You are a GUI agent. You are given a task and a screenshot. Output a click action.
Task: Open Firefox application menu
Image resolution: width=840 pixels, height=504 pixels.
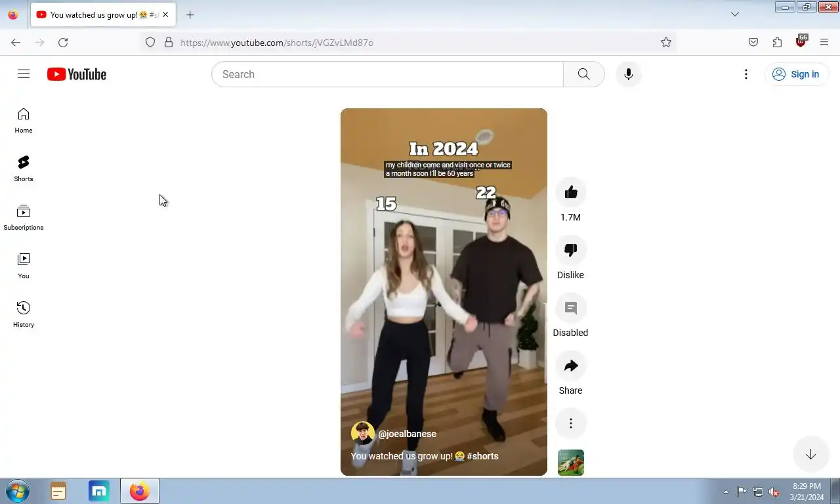tap(824, 42)
